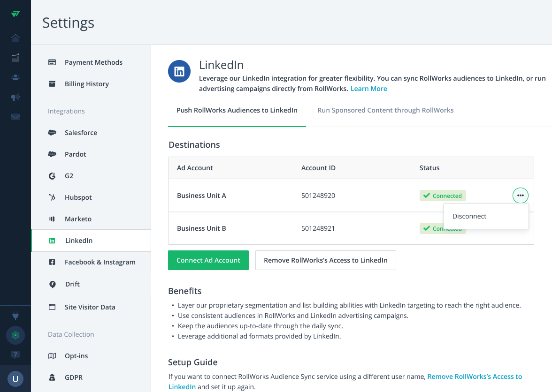Open Site Visitor Data settings

tap(90, 307)
